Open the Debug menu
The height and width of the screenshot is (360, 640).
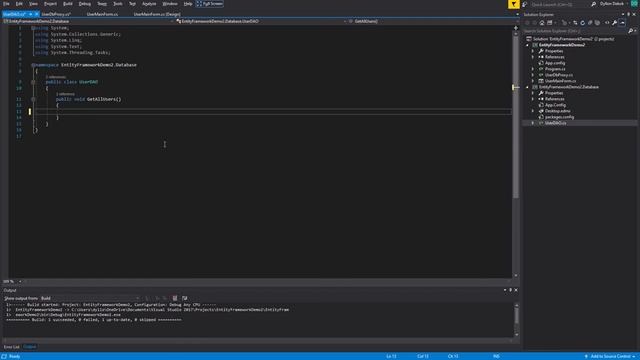[x=84, y=4]
